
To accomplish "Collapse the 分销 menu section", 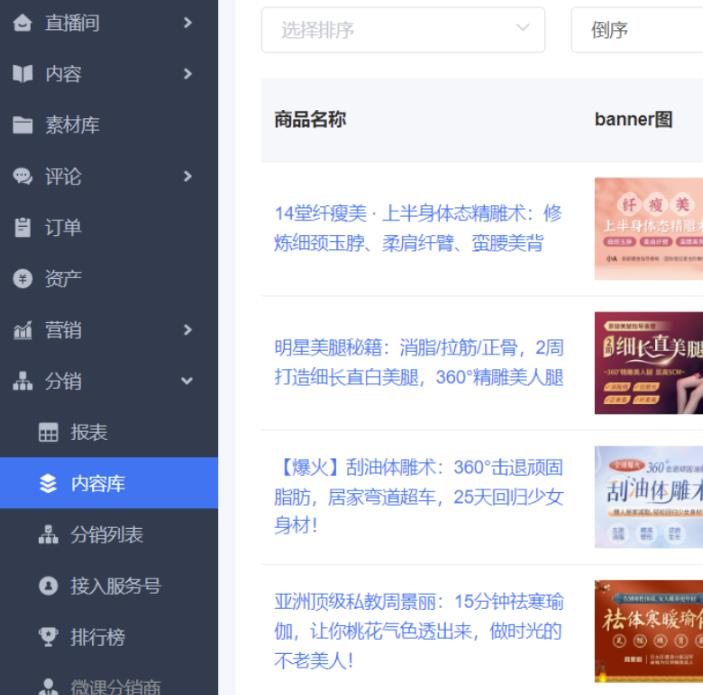I will (x=187, y=381).
